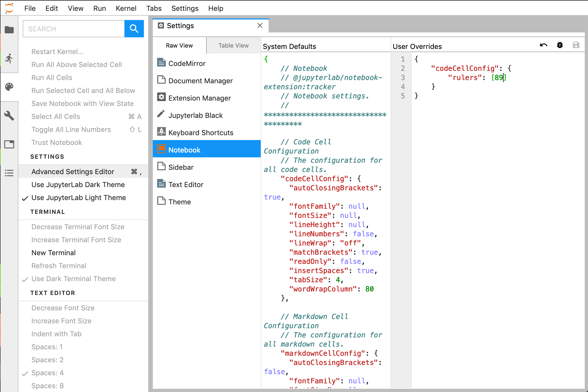
Task: Run All Cells via the command list
Action: click(x=52, y=78)
